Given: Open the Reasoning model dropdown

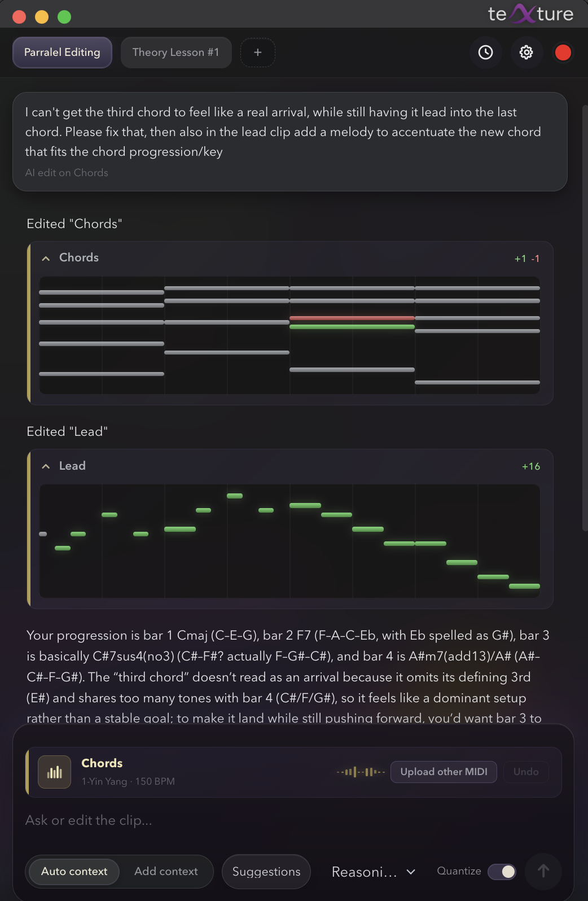Looking at the screenshot, I should [x=374, y=872].
